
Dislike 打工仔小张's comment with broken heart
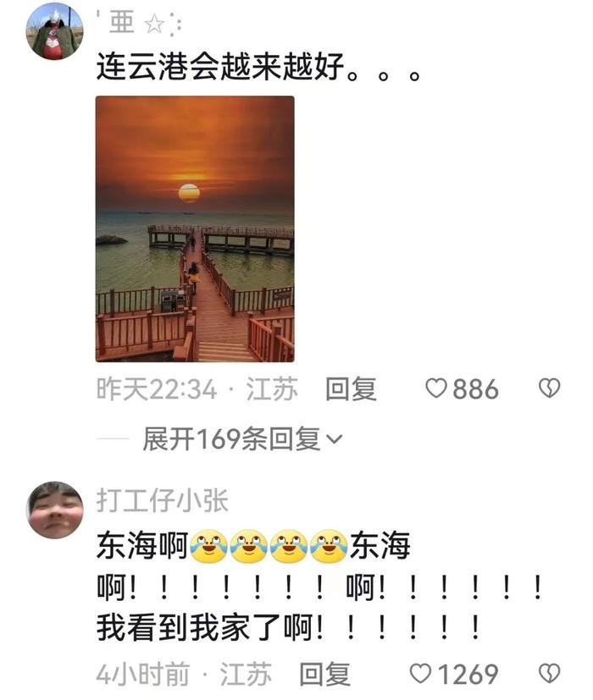(549, 674)
